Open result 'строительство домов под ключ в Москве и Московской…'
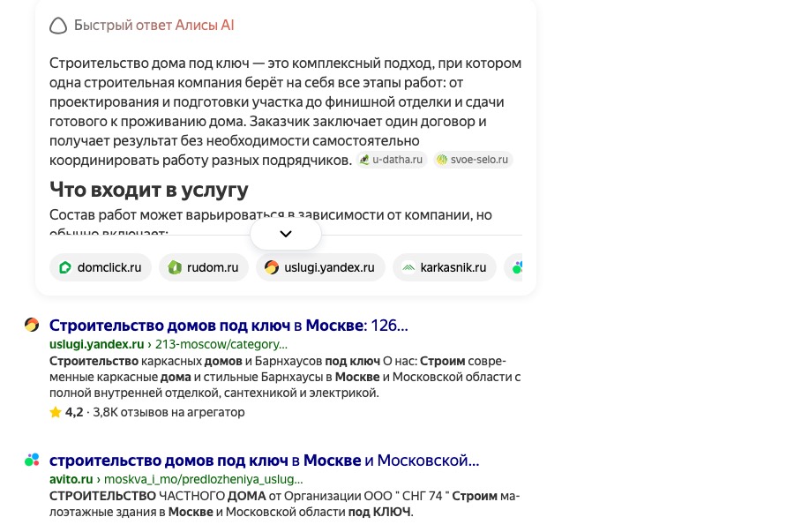The width and height of the screenshot is (794, 532). coord(264,461)
